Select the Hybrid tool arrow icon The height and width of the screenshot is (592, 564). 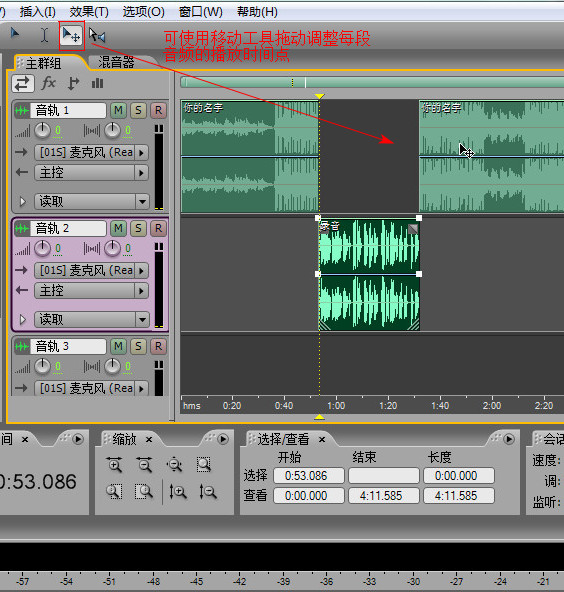[15, 34]
